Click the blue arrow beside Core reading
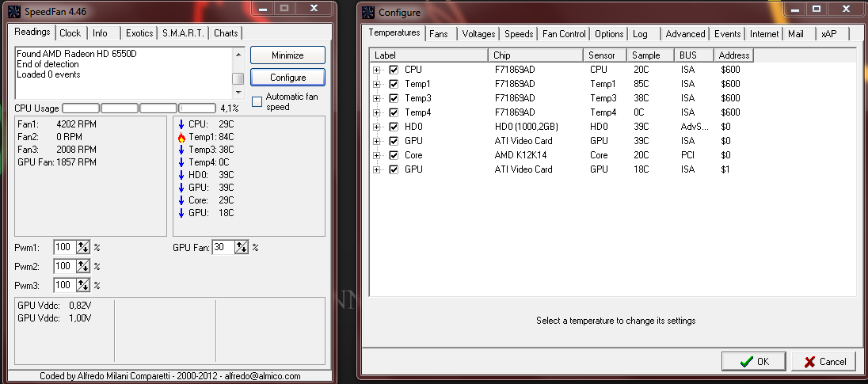868x384 pixels. click(181, 200)
